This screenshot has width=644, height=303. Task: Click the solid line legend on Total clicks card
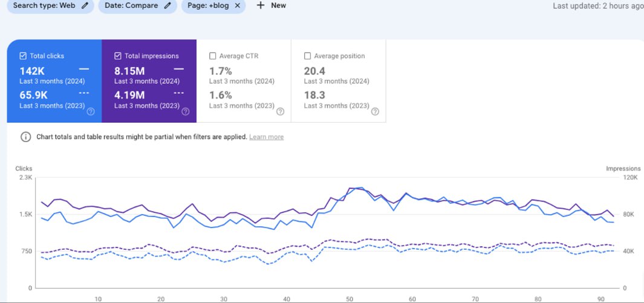pyautogui.click(x=84, y=69)
